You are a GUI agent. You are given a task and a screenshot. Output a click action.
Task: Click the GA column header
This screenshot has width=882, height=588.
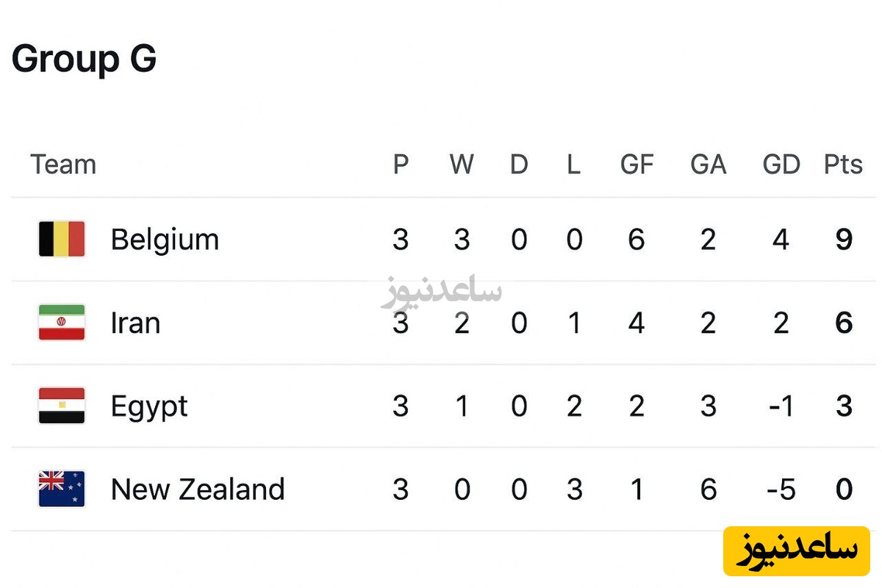[x=708, y=165]
